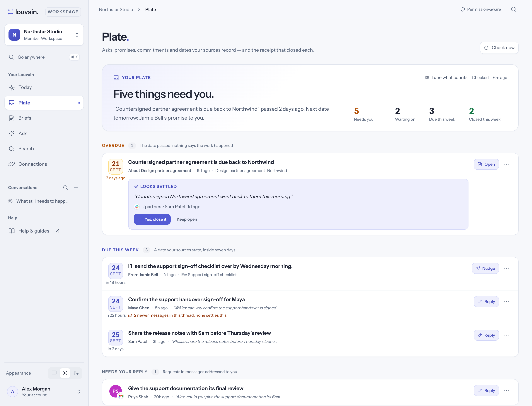The height and width of the screenshot is (406, 532).
Task: Switch appearance to light theme
Action: (65, 373)
